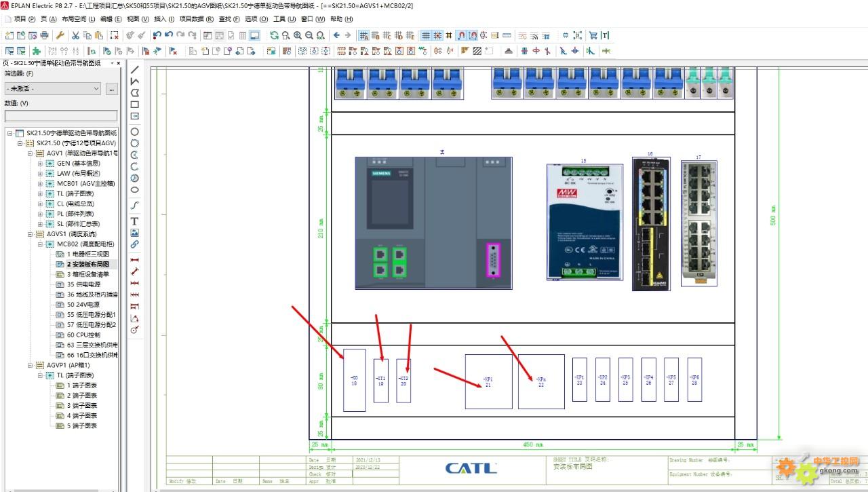Select the Ellipse drawing tool
This screenshot has height=492, width=868.
135,190
